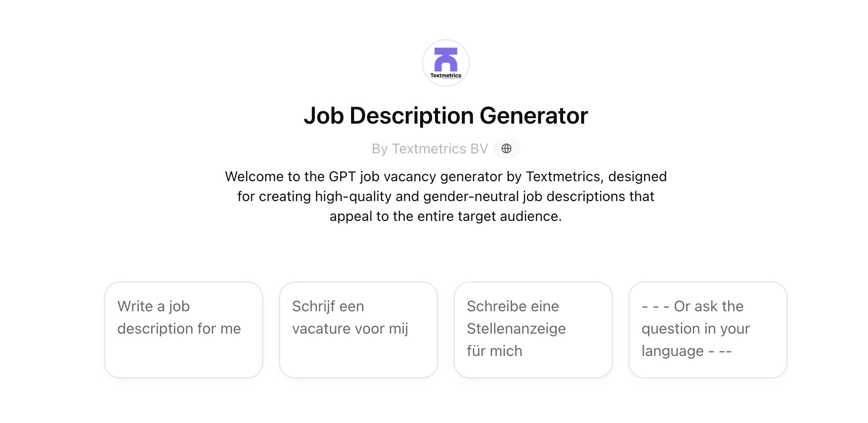Open the creator's website via the globe symbol
This screenshot has width=868, height=423.
tap(506, 148)
